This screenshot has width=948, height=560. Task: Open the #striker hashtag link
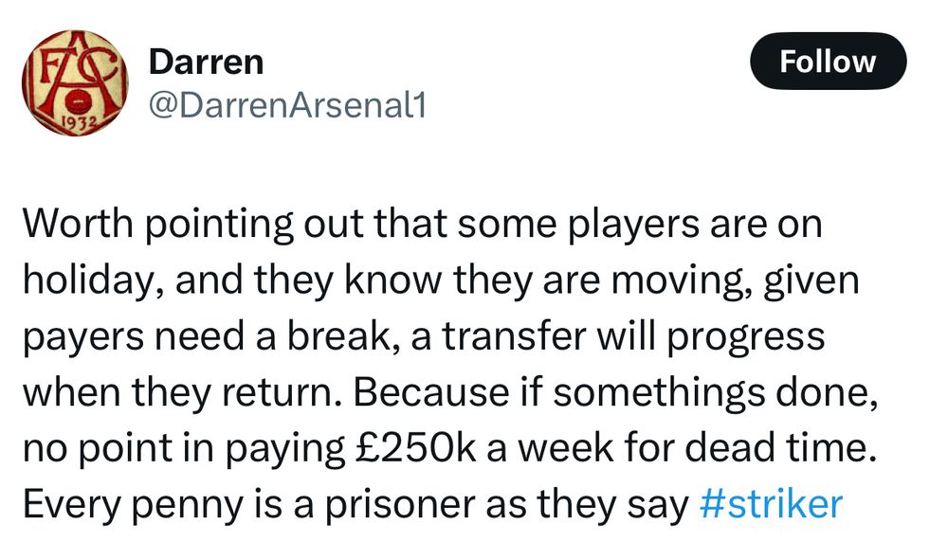pyautogui.click(x=769, y=503)
